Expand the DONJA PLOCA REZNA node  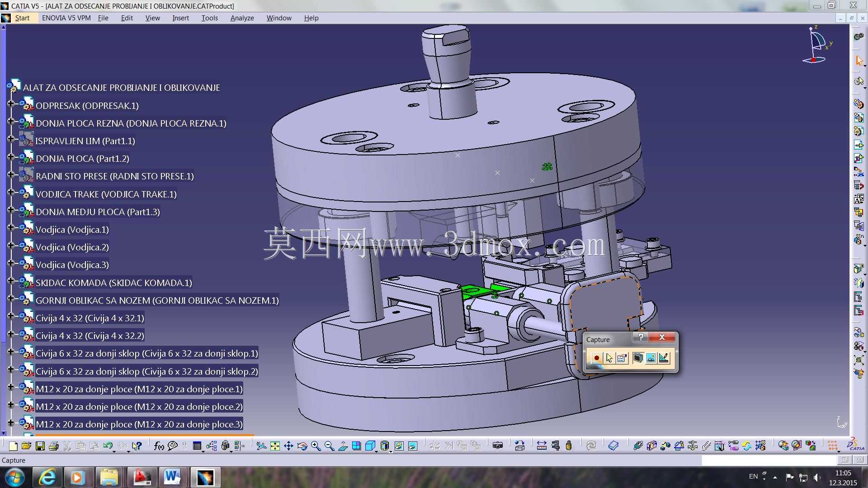tap(10, 121)
